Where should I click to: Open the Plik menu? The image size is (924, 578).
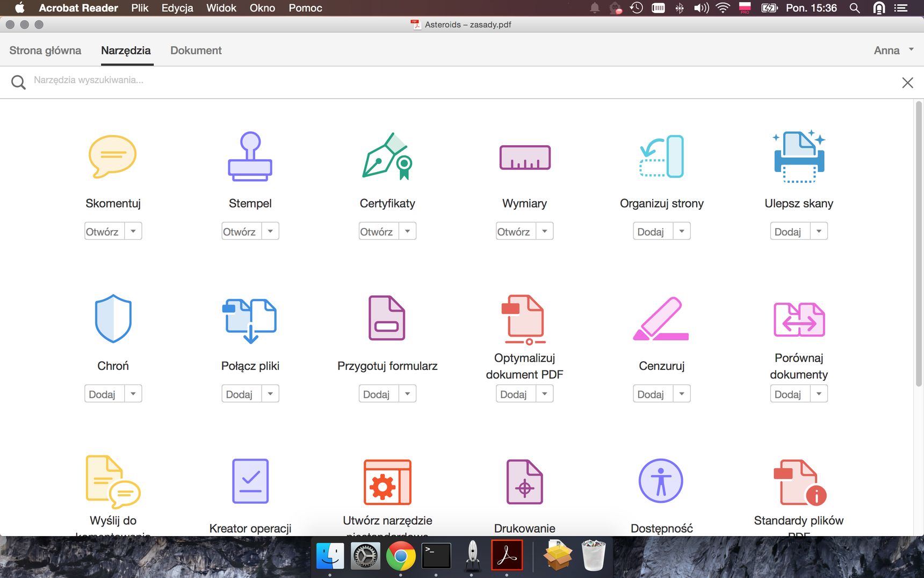click(140, 8)
